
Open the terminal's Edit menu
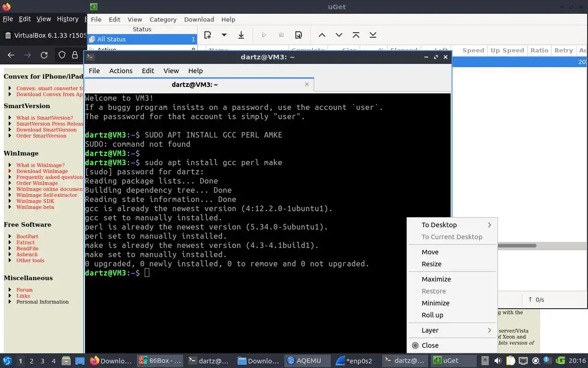pyautogui.click(x=148, y=70)
